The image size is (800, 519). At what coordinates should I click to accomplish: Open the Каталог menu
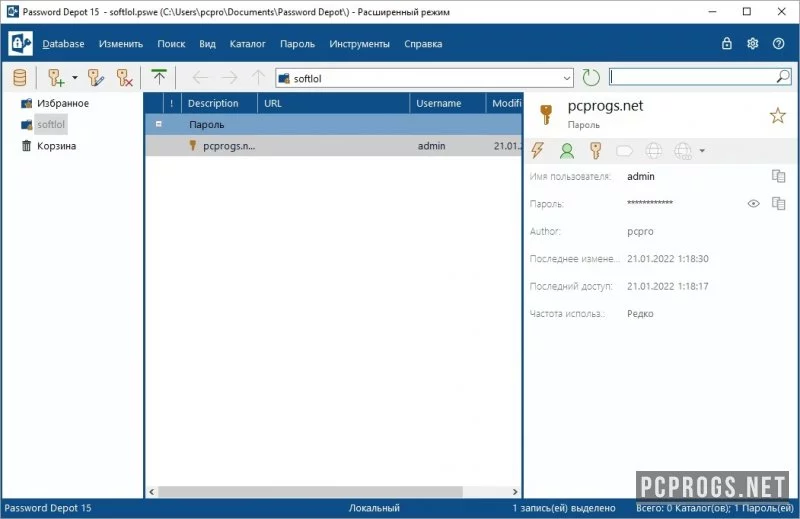247,44
